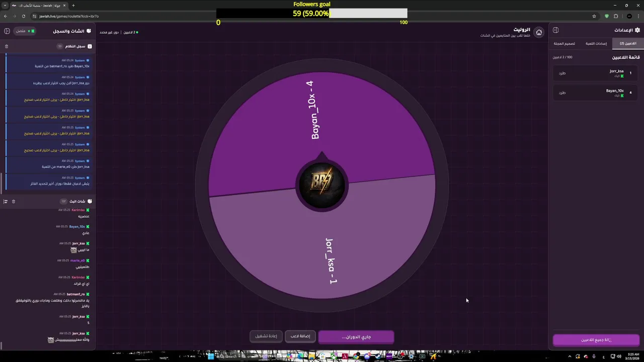Click the سجل النظام log header
This screenshot has height=362, width=644.
click(74, 46)
